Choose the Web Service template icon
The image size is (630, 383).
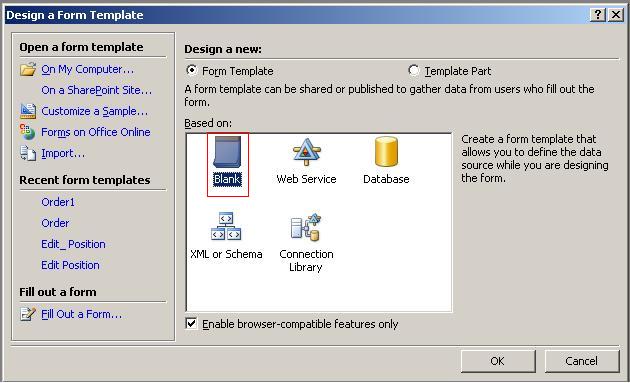tap(307, 152)
